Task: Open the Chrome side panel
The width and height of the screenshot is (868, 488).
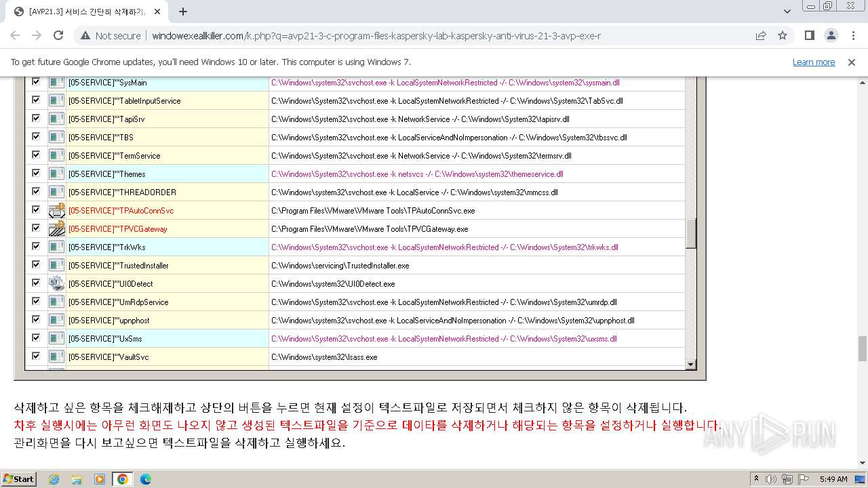Action: pyautogui.click(x=809, y=36)
